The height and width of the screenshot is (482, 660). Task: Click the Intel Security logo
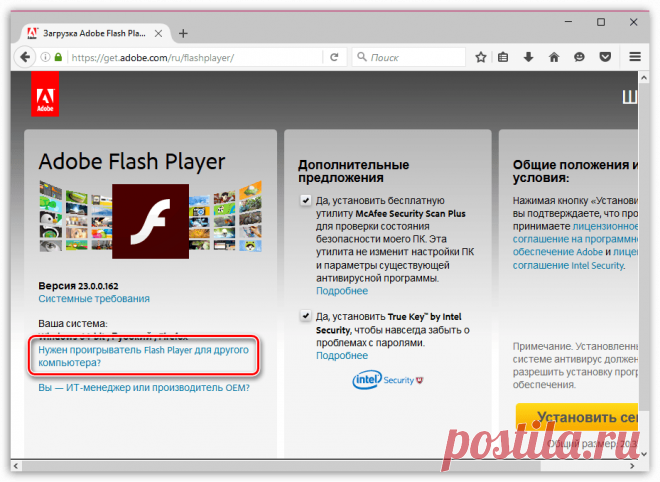387,380
